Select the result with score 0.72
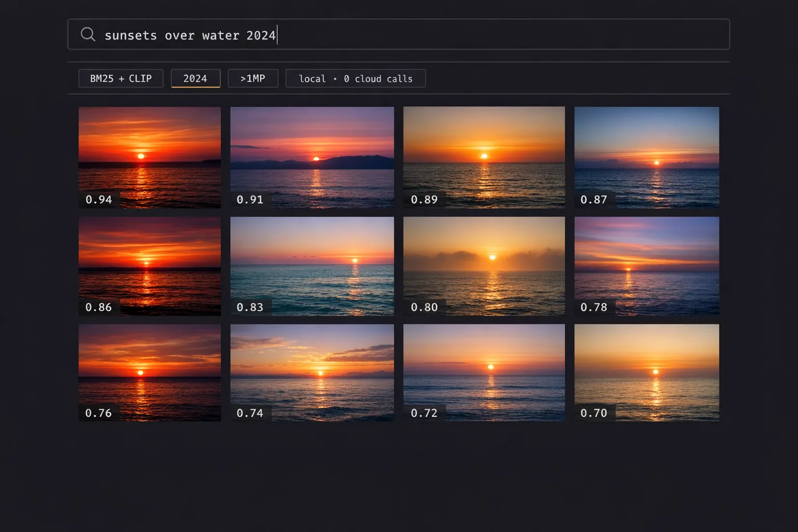 pyautogui.click(x=484, y=373)
